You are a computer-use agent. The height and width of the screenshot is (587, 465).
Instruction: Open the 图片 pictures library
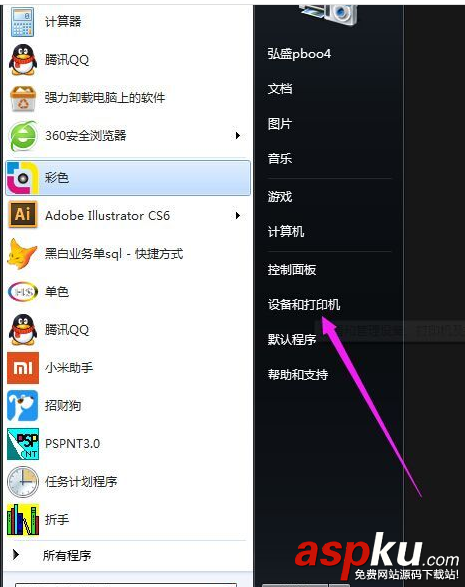pos(280,124)
